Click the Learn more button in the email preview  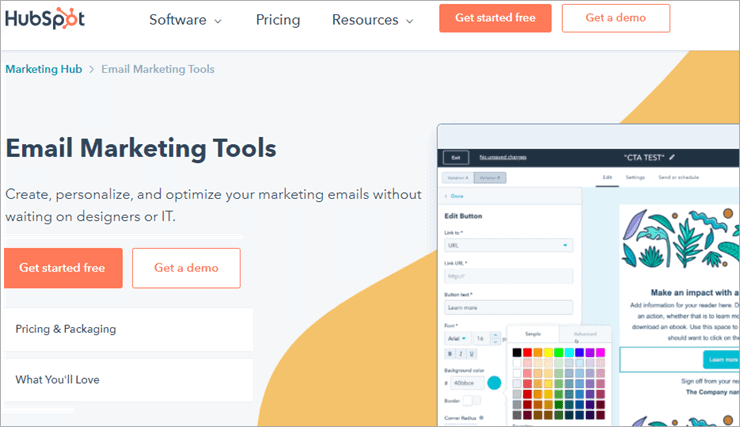coord(721,360)
